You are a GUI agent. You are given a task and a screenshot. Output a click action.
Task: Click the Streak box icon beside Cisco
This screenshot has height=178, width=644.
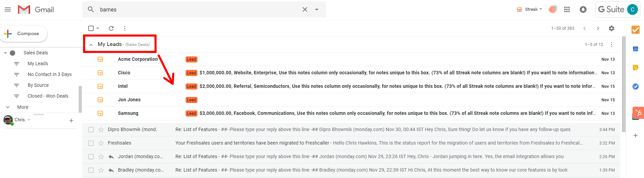click(100, 73)
